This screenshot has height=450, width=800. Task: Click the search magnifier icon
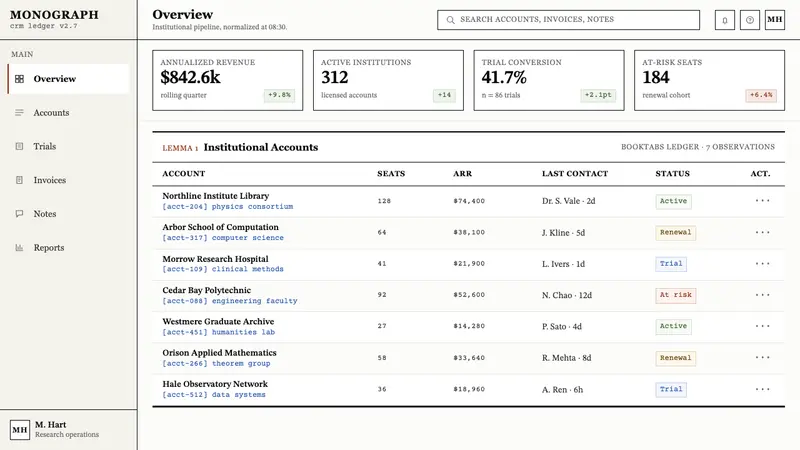pyautogui.click(x=451, y=20)
